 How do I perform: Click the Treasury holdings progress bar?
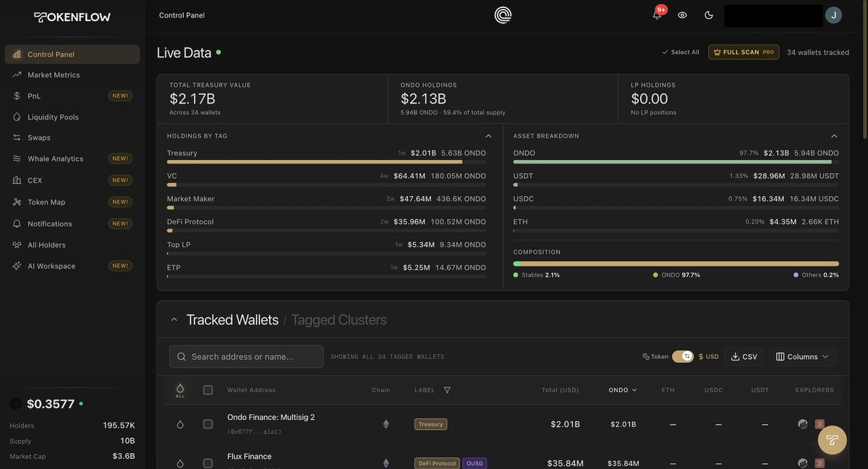(x=326, y=162)
